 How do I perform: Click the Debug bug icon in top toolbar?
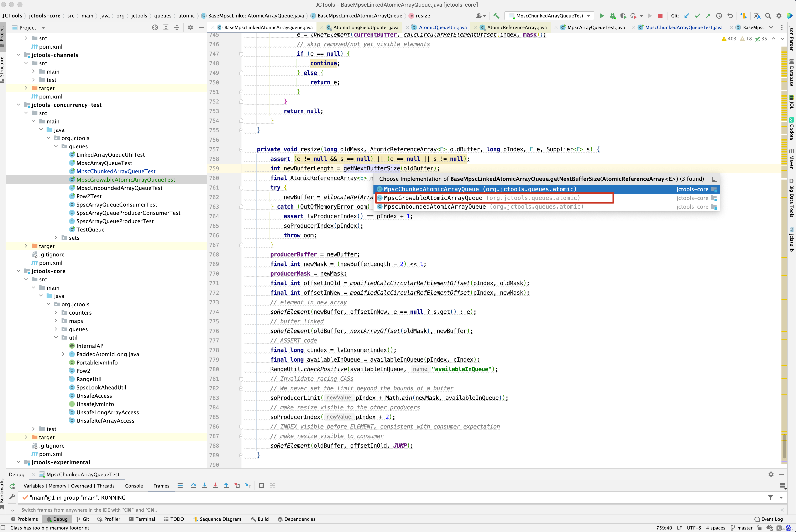pos(613,16)
